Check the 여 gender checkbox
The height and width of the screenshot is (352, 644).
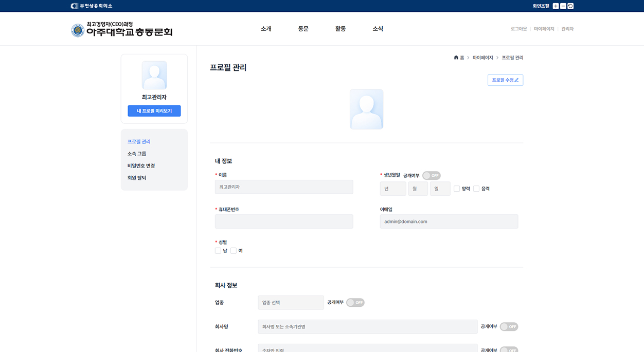pyautogui.click(x=234, y=251)
